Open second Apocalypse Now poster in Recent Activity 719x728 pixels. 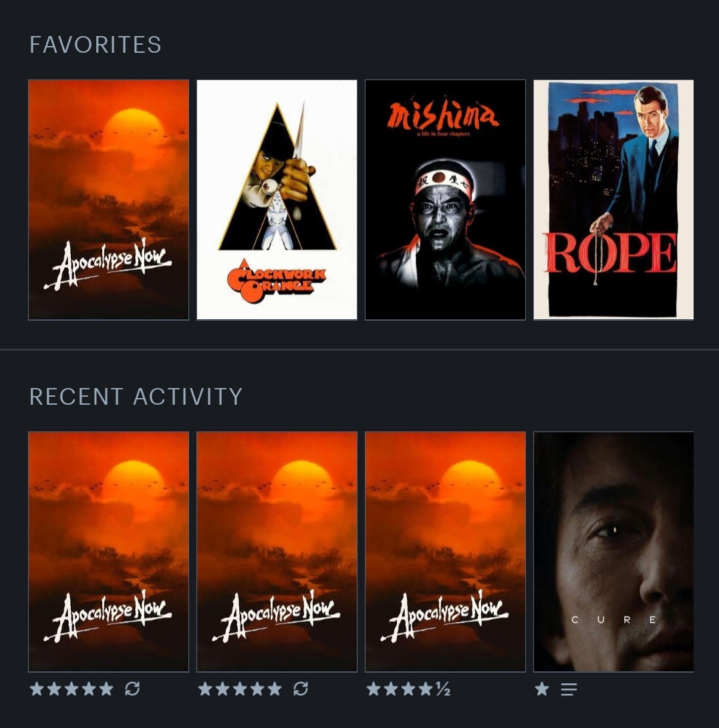click(277, 552)
